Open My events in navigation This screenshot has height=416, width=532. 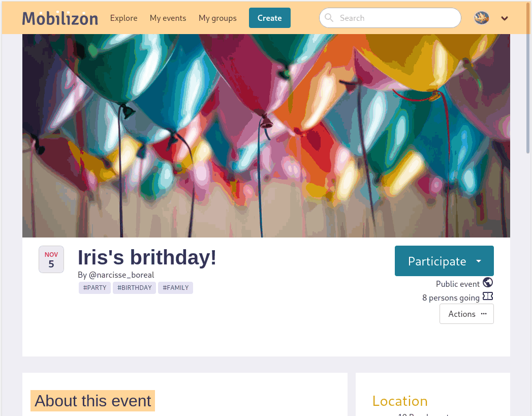(168, 18)
